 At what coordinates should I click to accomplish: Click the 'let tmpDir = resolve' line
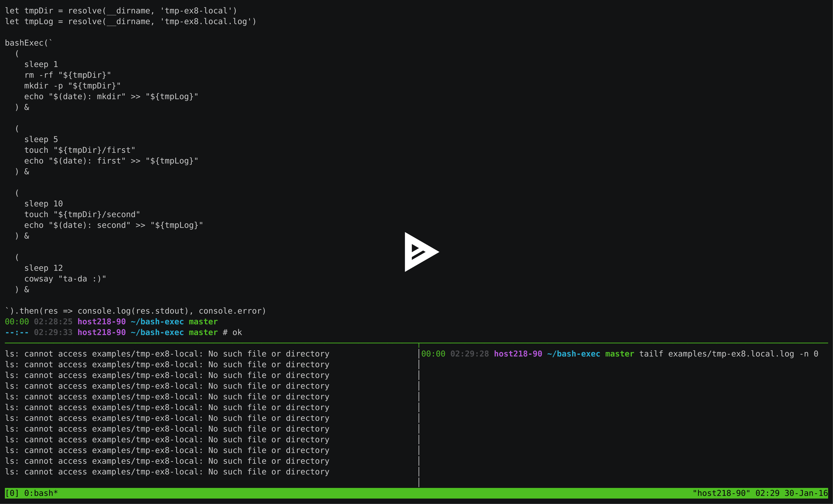coord(121,11)
